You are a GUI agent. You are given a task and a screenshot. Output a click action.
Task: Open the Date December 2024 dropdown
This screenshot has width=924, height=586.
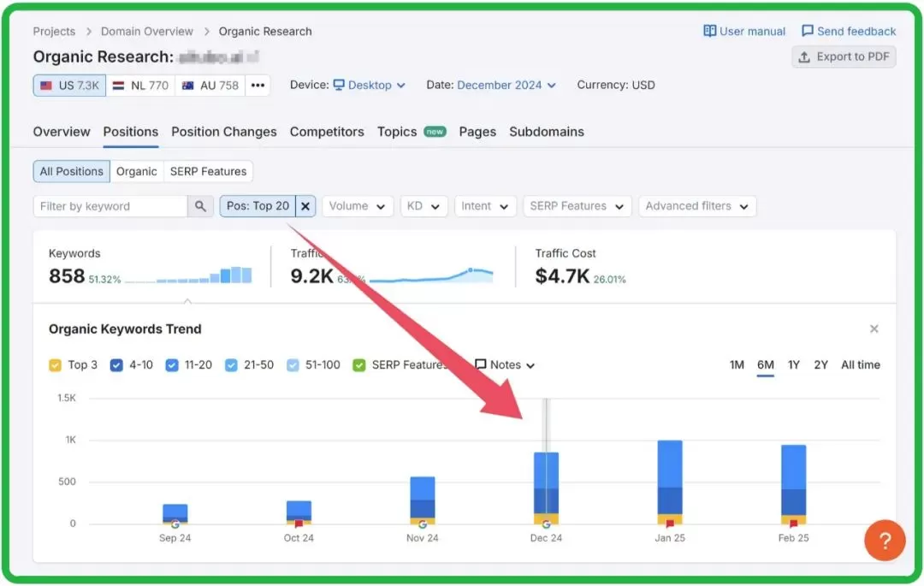point(506,86)
